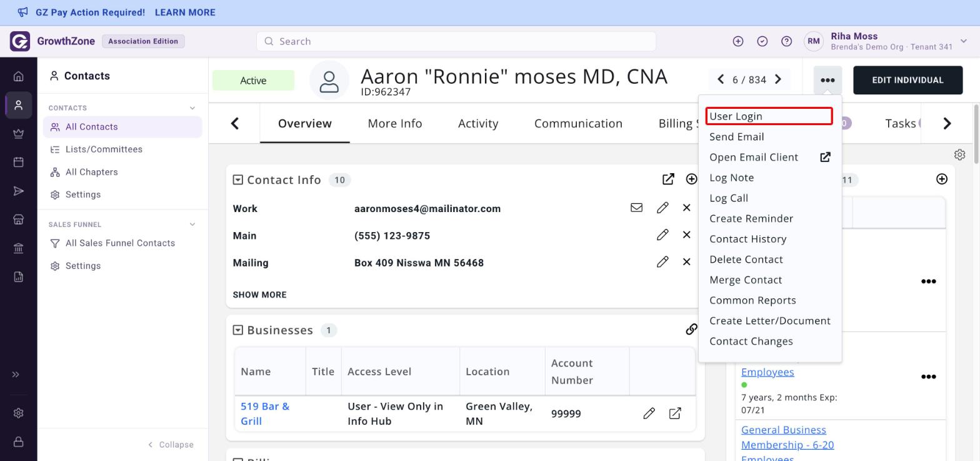Open the sidebar settings gear at bottom

pos(19,413)
